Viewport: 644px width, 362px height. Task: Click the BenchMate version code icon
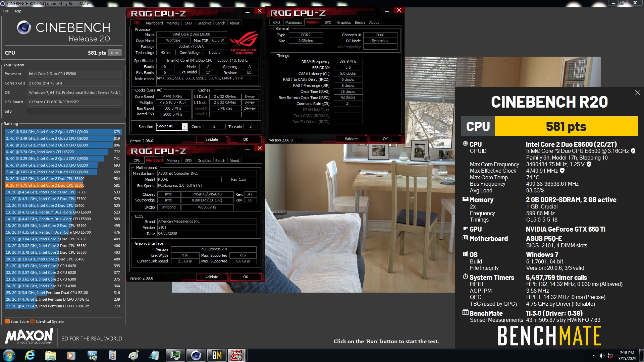[465, 313]
